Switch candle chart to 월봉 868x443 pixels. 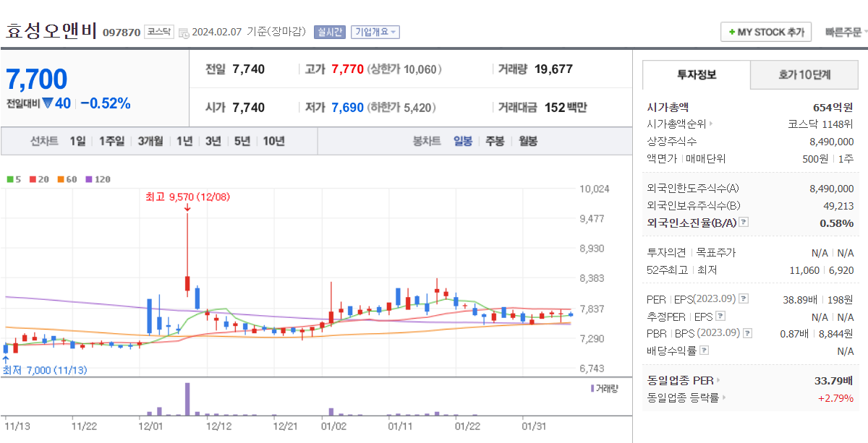528,141
